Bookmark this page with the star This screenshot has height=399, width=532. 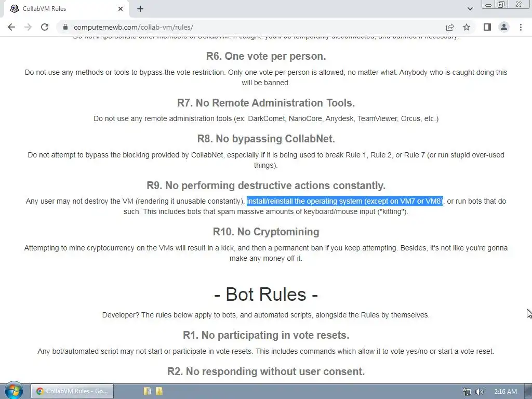(x=467, y=27)
